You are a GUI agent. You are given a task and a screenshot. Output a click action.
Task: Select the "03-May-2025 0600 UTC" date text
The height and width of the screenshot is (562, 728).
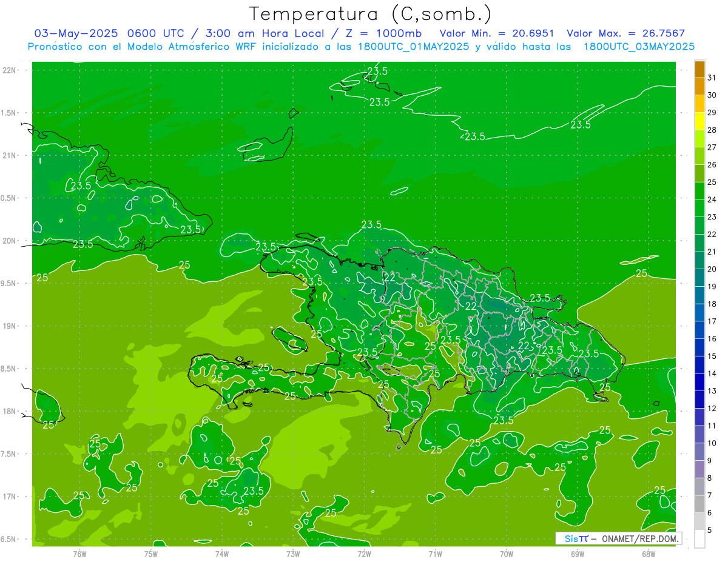[110, 33]
